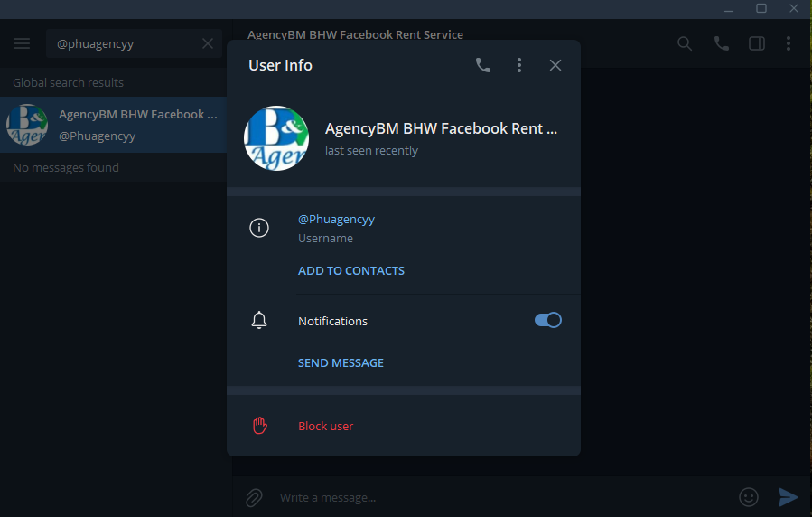Screen dimensions: 812x517
Task: Maximize the Telegram window
Action: 761,8
